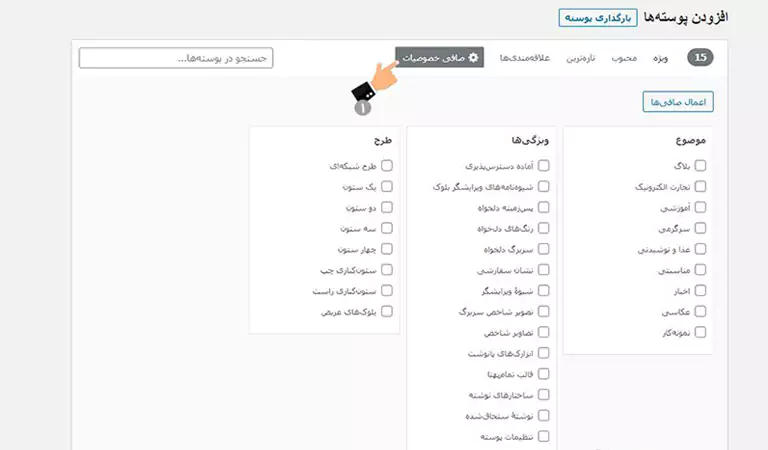Image resolution: width=768 pixels, height=450 pixels.
Task: Enable the تجارت الکترونیک checkbox
Action: 700,187
